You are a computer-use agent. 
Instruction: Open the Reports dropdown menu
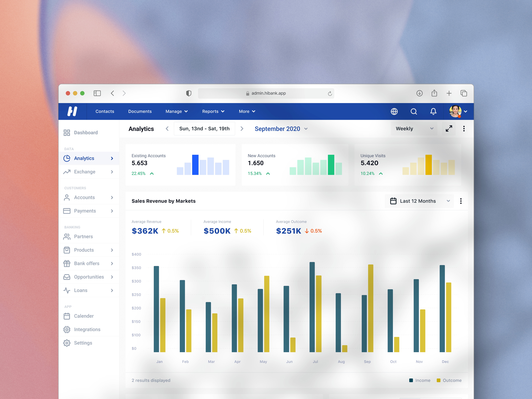tap(213, 111)
